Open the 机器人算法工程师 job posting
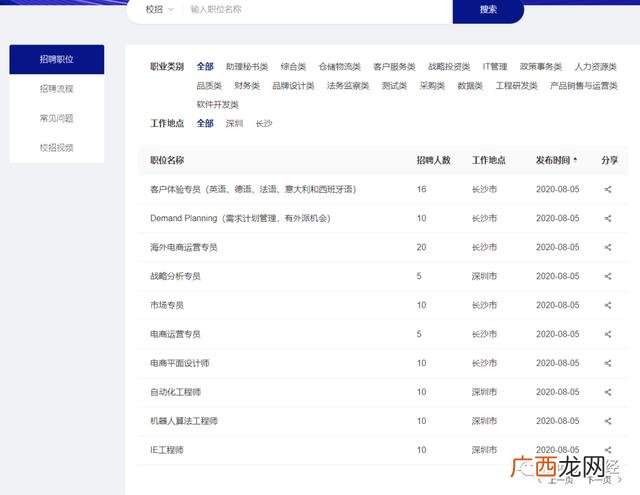 [184, 421]
